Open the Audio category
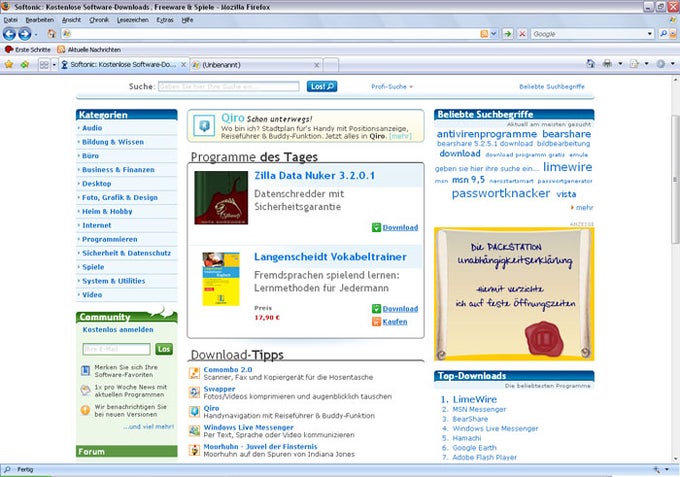 pos(92,128)
